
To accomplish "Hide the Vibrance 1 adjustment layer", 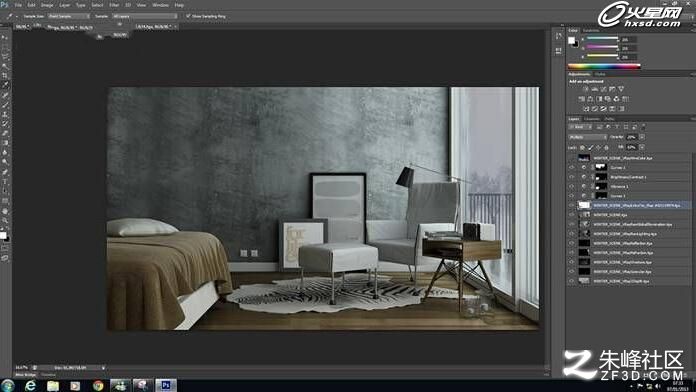I will (x=572, y=186).
